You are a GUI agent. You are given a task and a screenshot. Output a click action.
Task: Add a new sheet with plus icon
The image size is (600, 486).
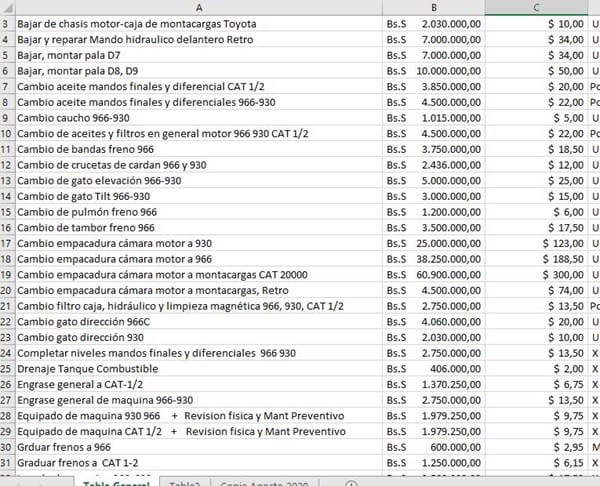[351, 483]
